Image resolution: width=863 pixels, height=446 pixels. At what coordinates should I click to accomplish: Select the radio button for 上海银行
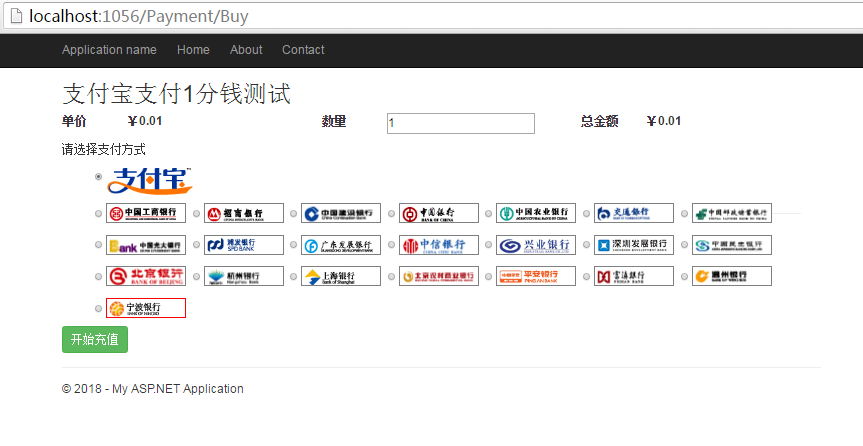(293, 276)
